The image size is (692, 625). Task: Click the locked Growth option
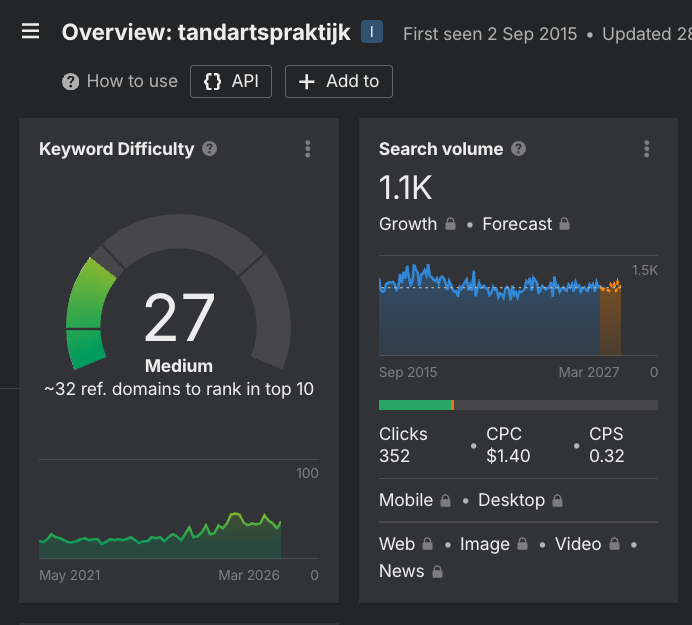pos(417,224)
